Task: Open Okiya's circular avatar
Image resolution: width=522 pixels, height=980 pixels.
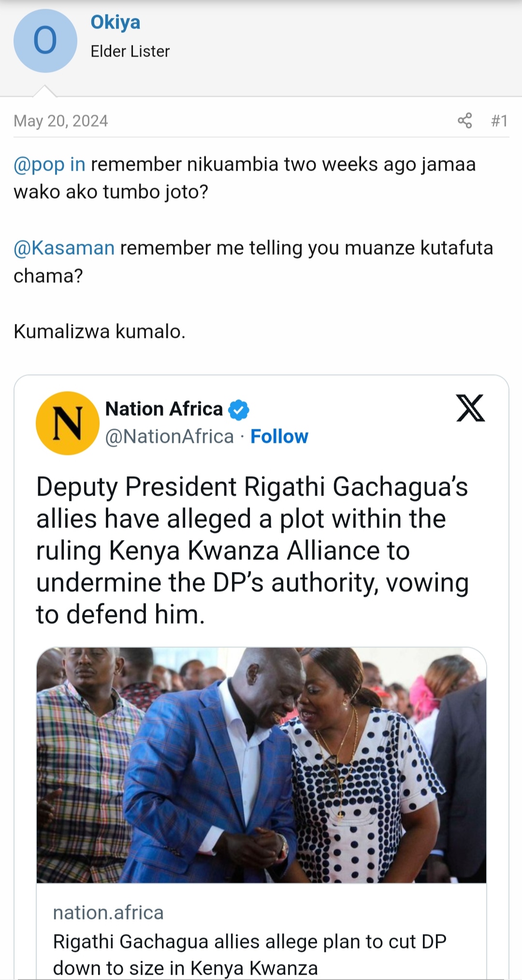Action: [45, 41]
